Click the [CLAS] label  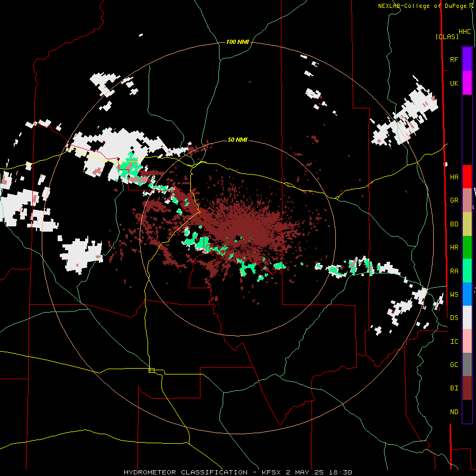click(447, 36)
